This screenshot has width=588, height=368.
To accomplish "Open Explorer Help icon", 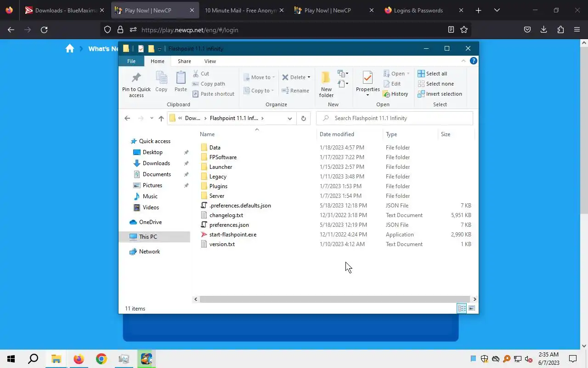I will (474, 61).
